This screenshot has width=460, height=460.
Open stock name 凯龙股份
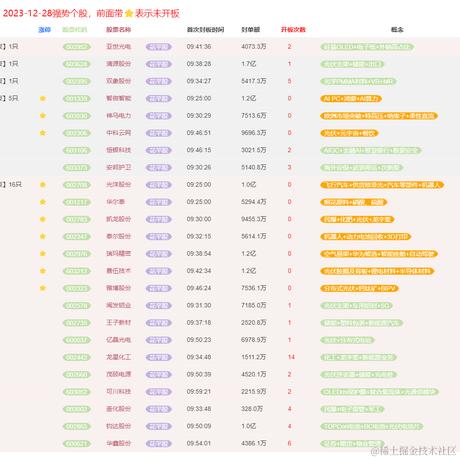pos(118,219)
